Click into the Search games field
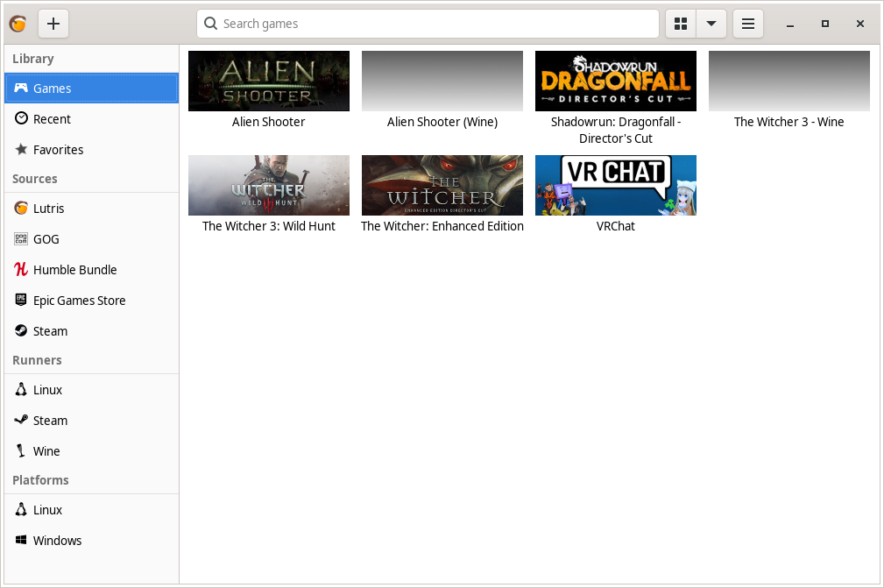Screen dimensions: 884x588 428,24
